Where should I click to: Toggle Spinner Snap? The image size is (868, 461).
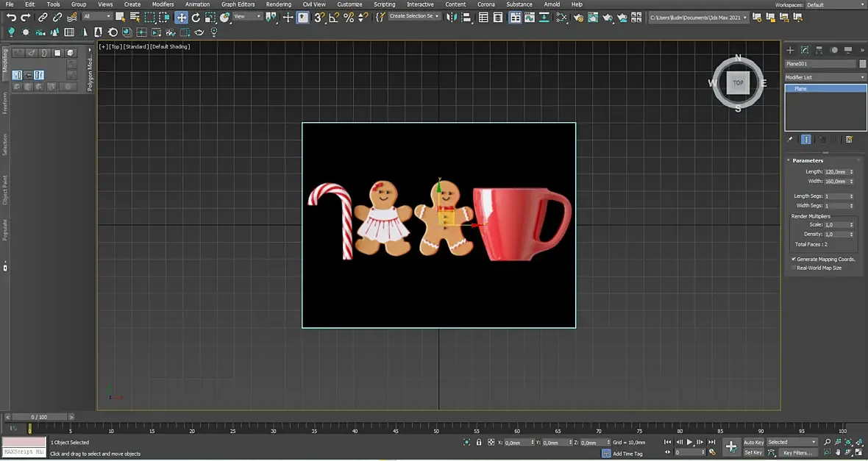pyautogui.click(x=363, y=17)
